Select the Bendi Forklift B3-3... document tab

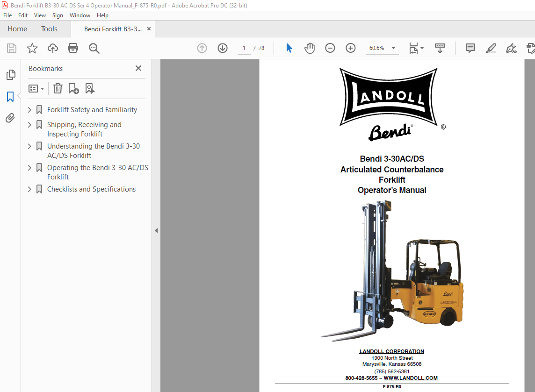(113, 29)
